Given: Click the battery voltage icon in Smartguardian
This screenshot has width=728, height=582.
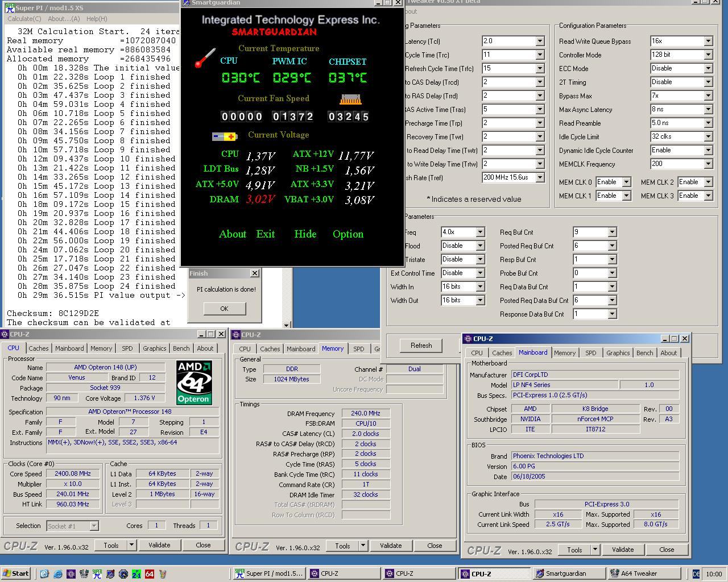Looking at the screenshot, I should 225,136.
